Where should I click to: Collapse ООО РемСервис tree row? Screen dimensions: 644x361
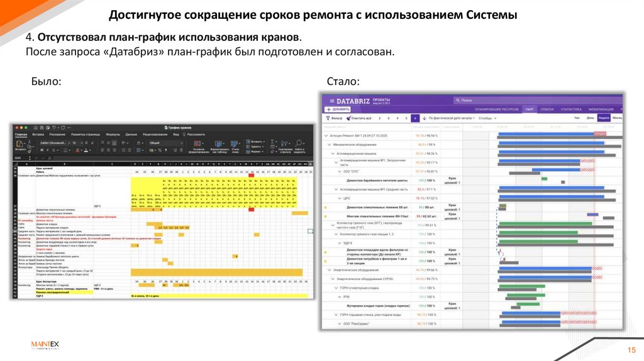(x=339, y=324)
